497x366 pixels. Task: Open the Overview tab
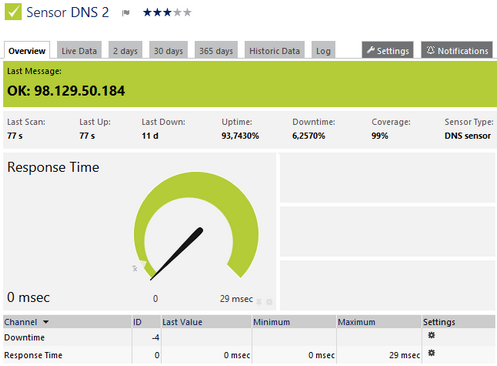click(27, 50)
